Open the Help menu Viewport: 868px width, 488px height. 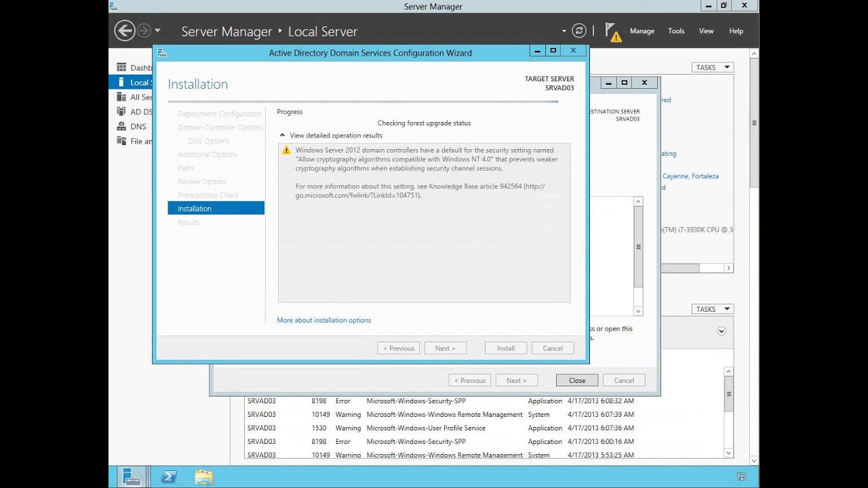tap(736, 31)
